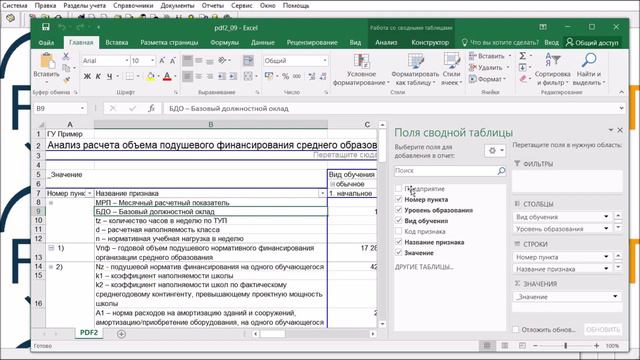Screen dimensions: 640x360
Task: Toggle Bold (Ж) formatting
Action: [87, 76]
